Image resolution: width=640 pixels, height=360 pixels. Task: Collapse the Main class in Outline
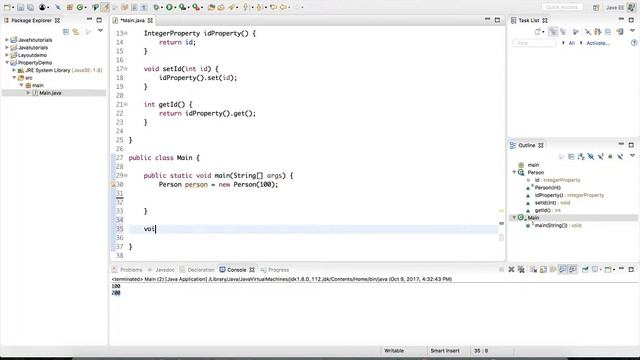pos(514,218)
